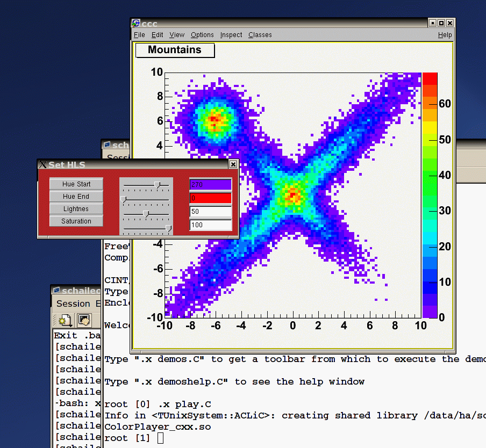Image resolution: width=486 pixels, height=448 pixels.
Task: Click the Hue Start slider handle
Action: tap(157, 185)
